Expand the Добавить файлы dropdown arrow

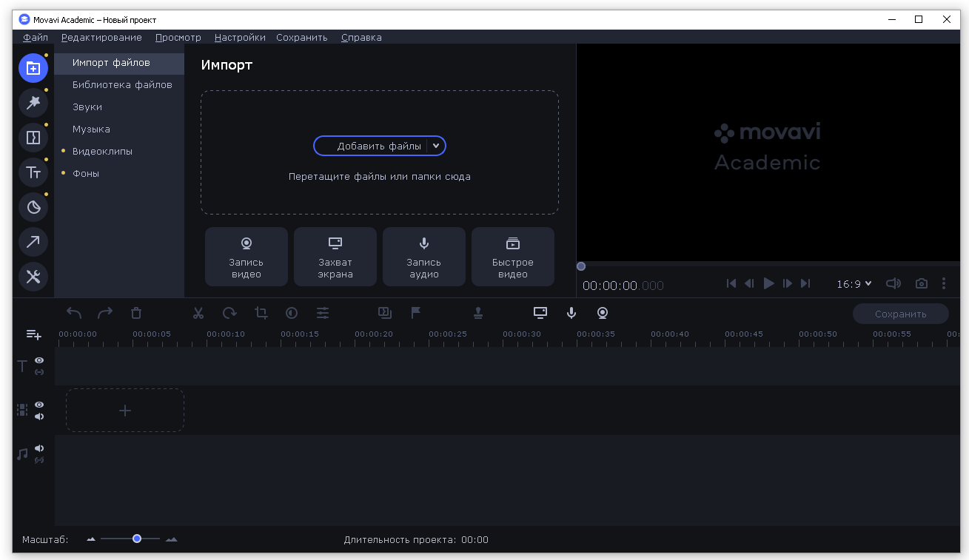tap(436, 146)
